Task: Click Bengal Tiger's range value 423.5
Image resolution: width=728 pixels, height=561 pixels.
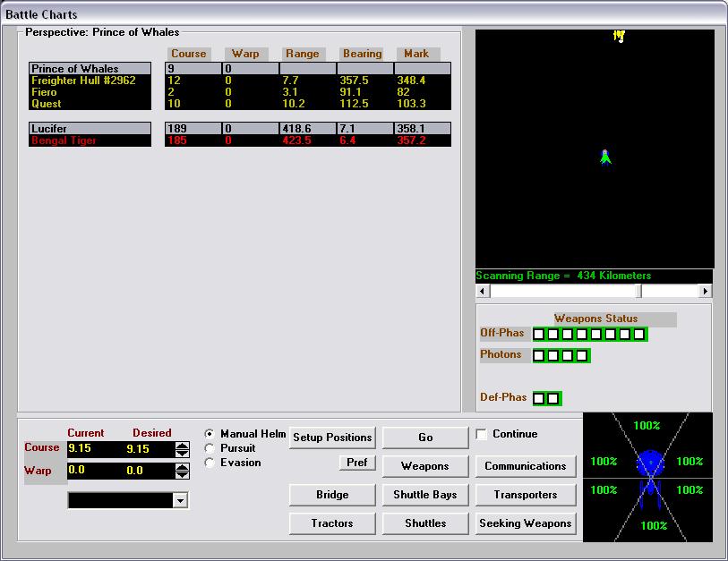Action: 296,140
